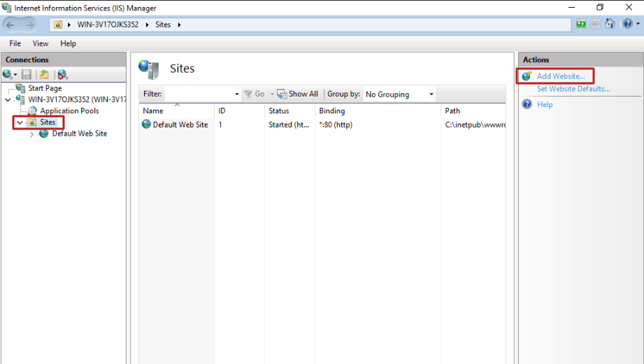Click the IIS Manager title bar icon
This screenshot has width=644, height=364.
click(6, 8)
